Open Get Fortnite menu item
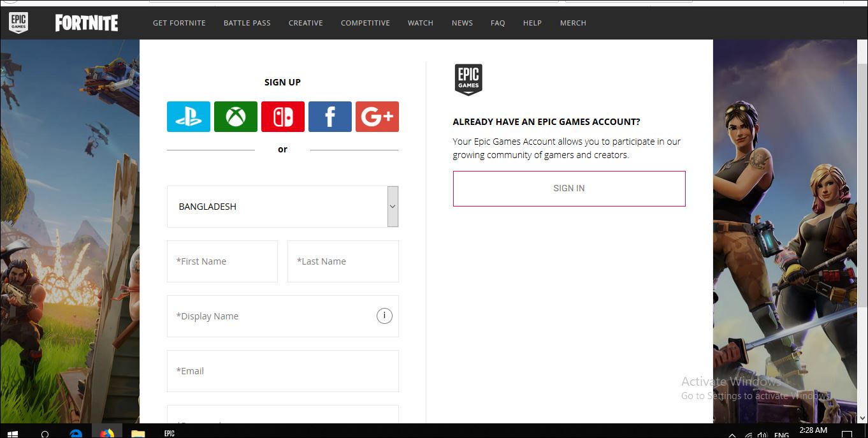This screenshot has width=868, height=438. point(179,23)
